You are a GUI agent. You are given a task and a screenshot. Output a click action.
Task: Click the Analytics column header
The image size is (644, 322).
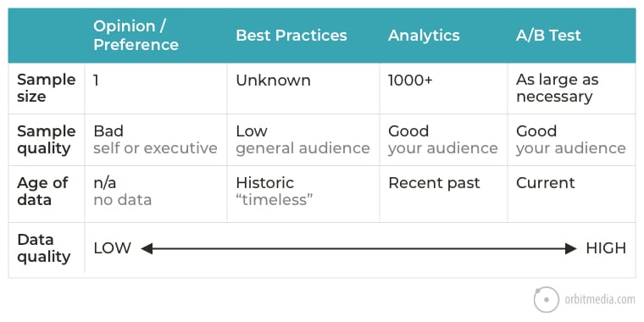[424, 36]
